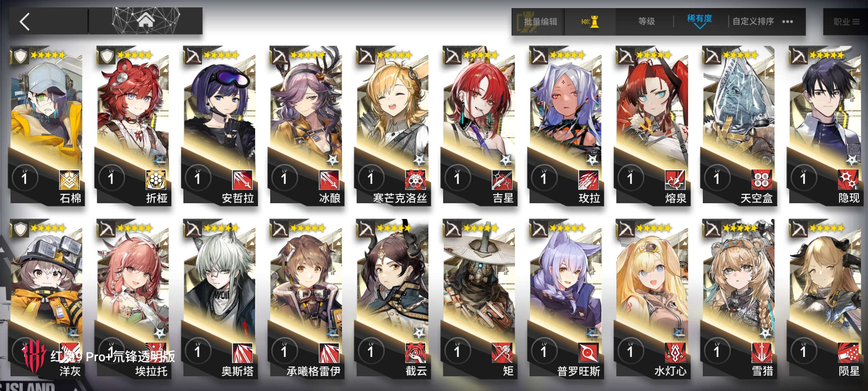This screenshot has width=868, height=391.
Task: Select the 稀有度 sorting tab
Action: 699,18
